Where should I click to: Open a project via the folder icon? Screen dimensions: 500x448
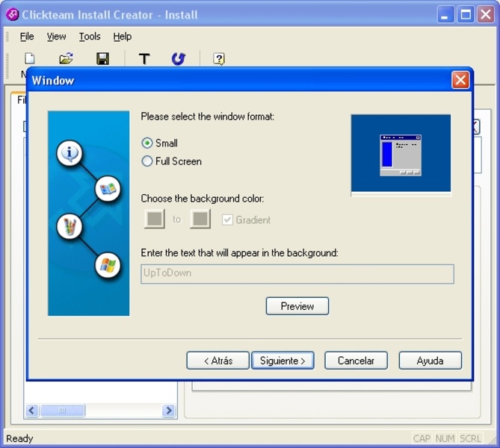tap(66, 58)
